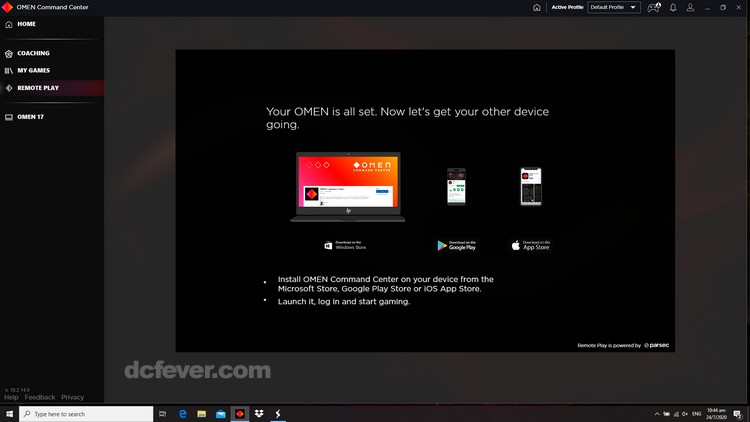Click the ENG language indicator
Image resolution: width=750 pixels, height=422 pixels.
point(696,414)
